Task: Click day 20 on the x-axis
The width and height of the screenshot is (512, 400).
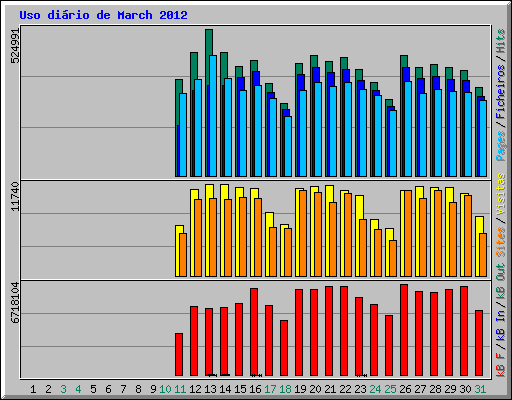Action: pos(315,389)
